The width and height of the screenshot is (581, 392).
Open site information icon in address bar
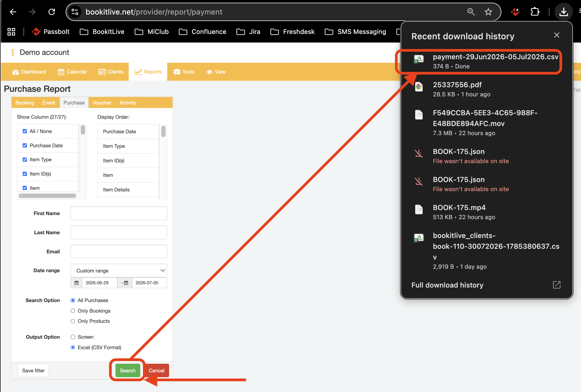point(75,12)
